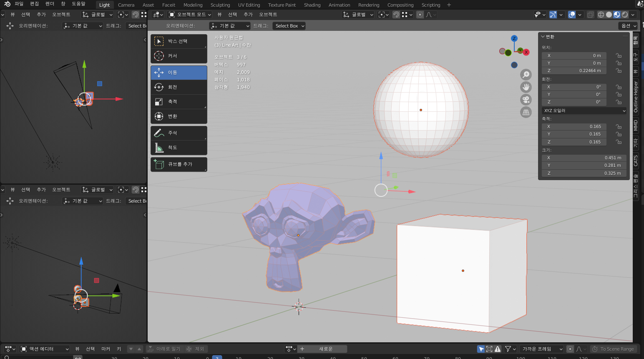644x359 pixels.
Task: Open the XYZ 오일러 rotation mode dropdown
Action: pyautogui.click(x=584, y=110)
